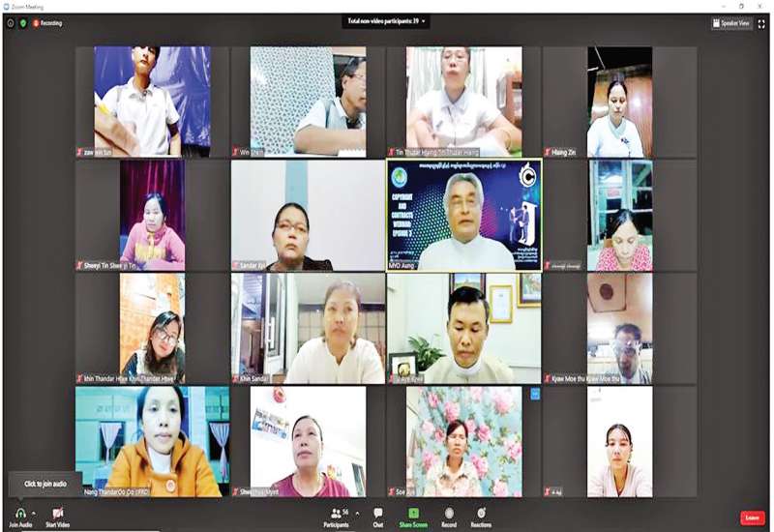Select the MYO Aung speaker video tile
This screenshot has width=774, height=532.
[x=463, y=215]
